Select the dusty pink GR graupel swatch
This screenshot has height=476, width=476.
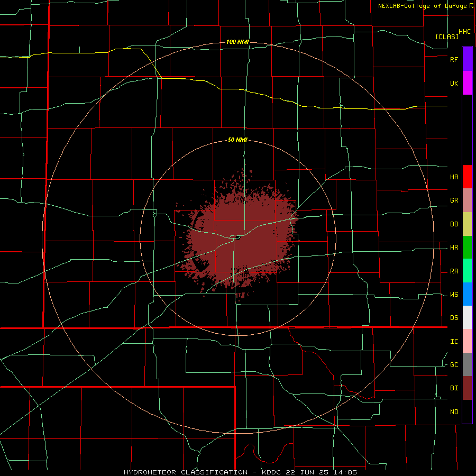pos(467,200)
